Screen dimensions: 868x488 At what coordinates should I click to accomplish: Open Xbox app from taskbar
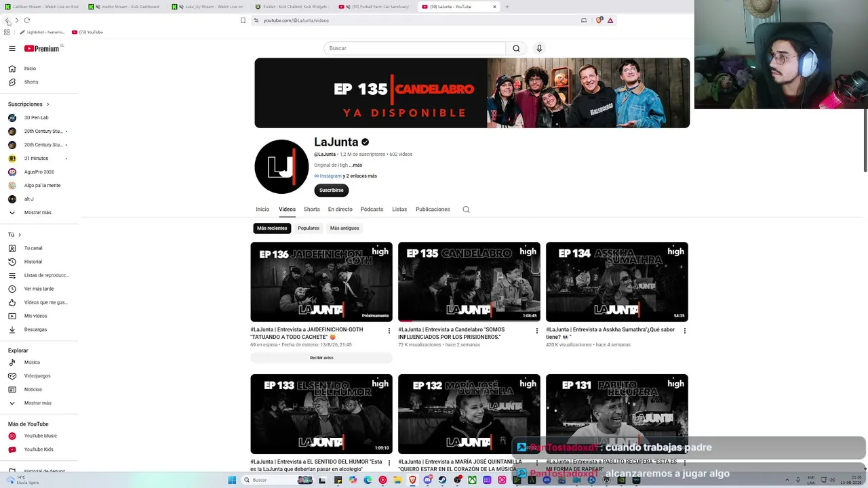point(473,480)
